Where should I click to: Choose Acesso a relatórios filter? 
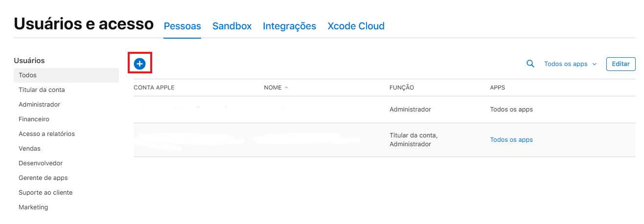point(46,134)
